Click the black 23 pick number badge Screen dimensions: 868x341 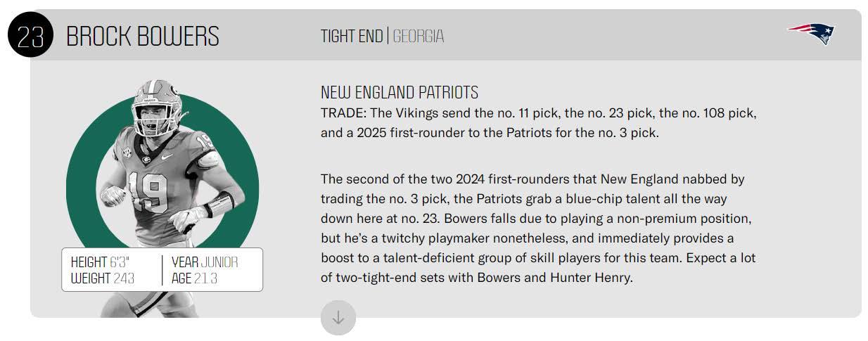pos(30,35)
